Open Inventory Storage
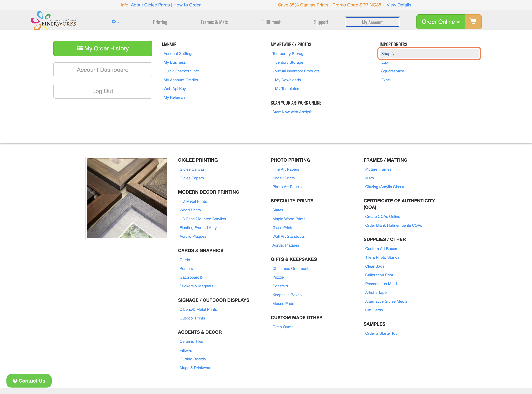 (x=288, y=62)
